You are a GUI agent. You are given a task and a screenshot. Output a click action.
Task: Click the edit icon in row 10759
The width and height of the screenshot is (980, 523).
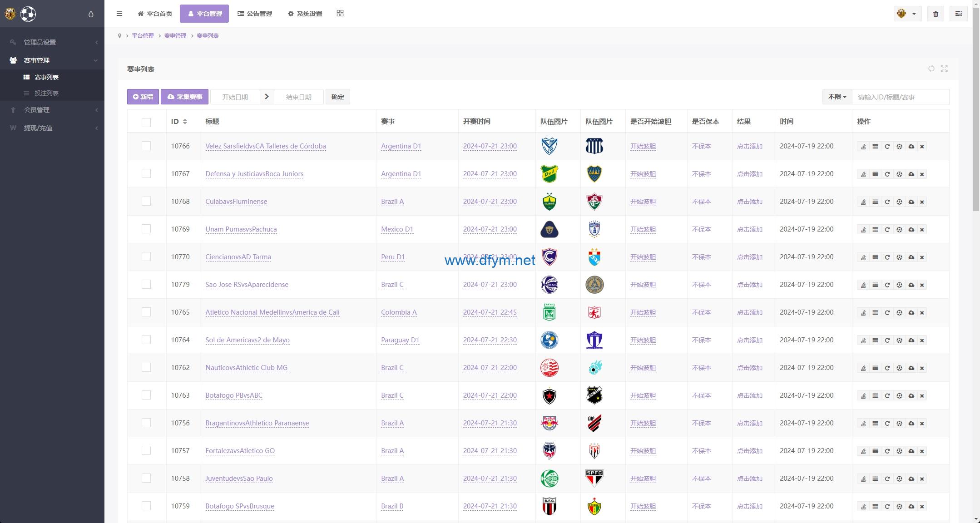pos(863,507)
